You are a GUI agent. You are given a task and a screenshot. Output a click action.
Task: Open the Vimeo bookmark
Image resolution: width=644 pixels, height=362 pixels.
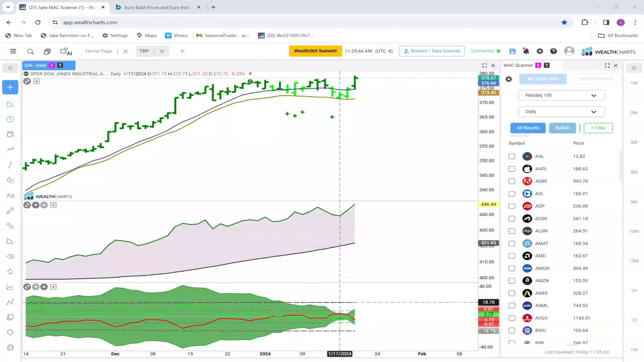coord(176,35)
